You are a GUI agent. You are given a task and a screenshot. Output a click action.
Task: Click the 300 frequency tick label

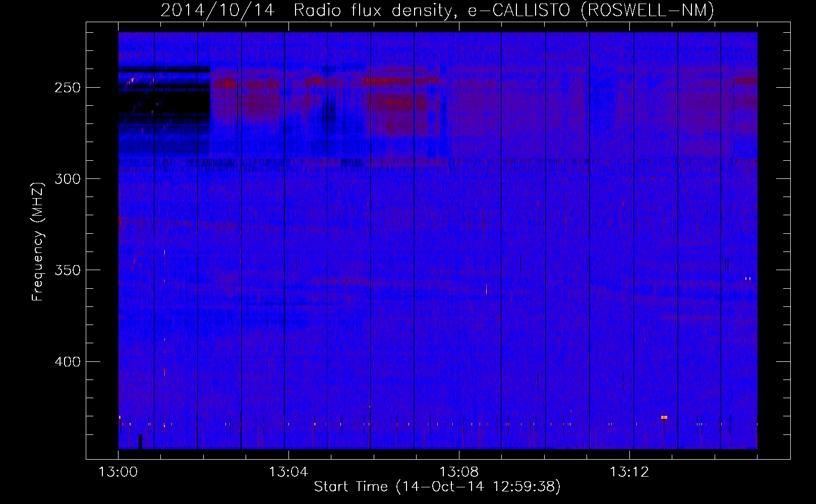click(68, 179)
